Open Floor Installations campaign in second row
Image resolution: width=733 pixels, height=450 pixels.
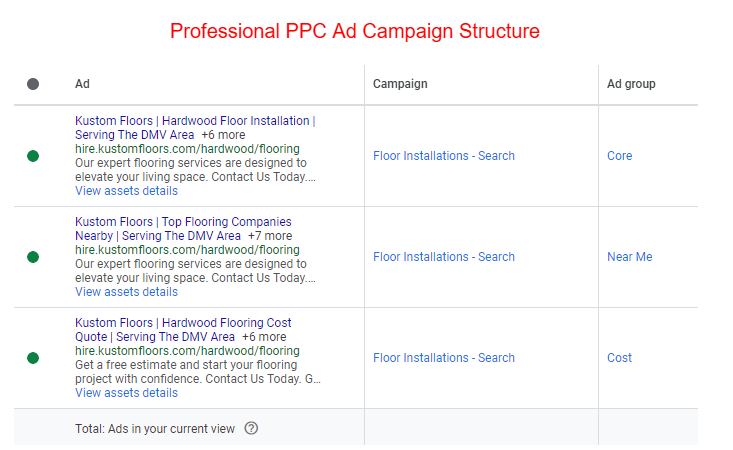coord(444,257)
